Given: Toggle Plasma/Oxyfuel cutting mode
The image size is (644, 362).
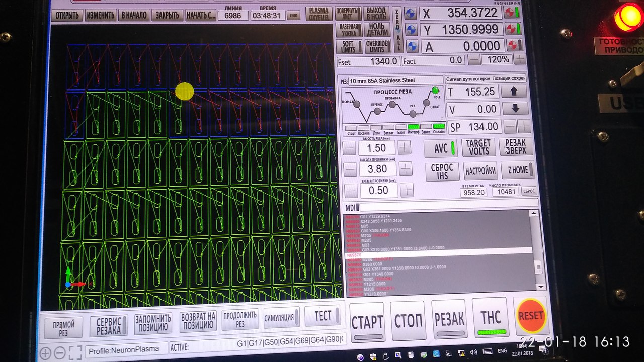Looking at the screenshot, I should click(319, 14).
